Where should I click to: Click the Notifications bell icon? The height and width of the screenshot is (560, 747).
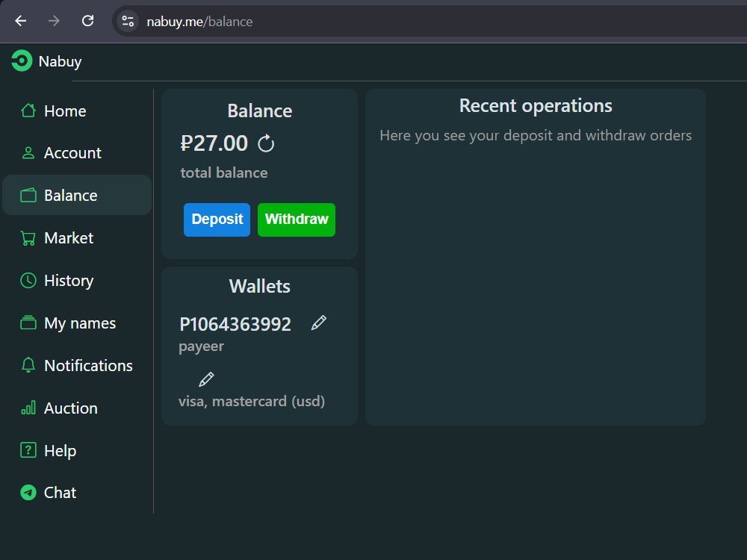pyautogui.click(x=28, y=365)
